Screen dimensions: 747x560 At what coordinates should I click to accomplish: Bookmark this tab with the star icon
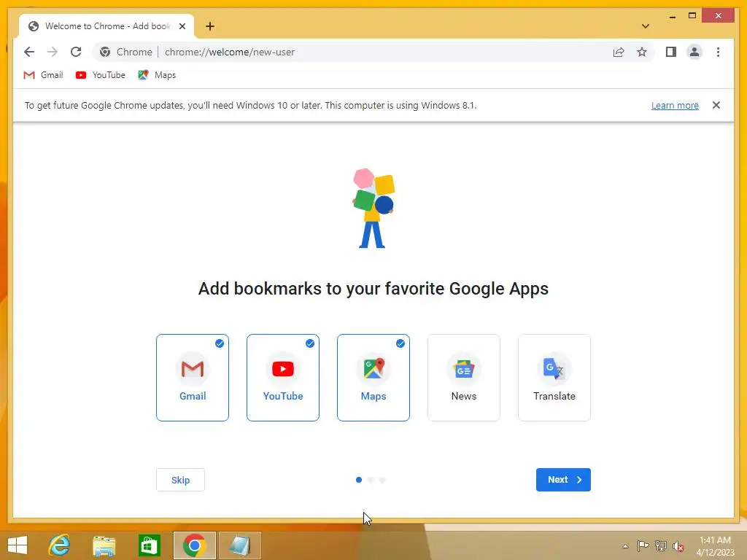(x=642, y=52)
